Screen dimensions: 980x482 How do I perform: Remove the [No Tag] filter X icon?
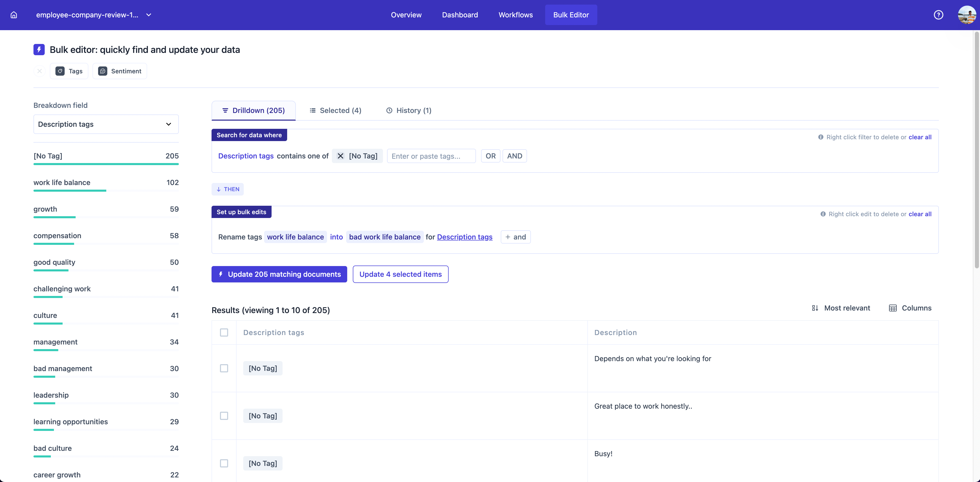[x=341, y=156]
